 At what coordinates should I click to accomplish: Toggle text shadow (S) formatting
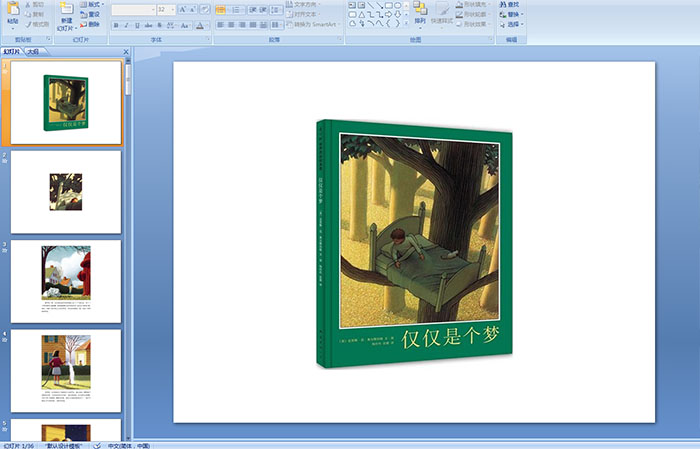(159, 25)
